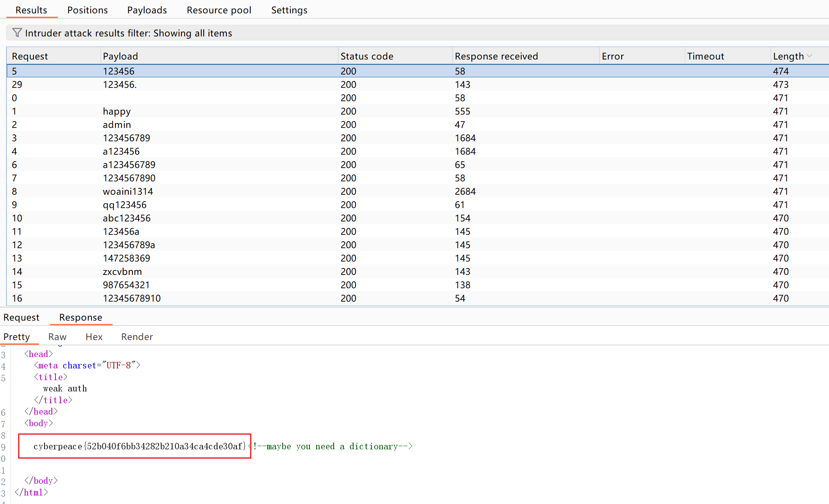
Task: Sort by Response received column header
Action: pos(496,56)
